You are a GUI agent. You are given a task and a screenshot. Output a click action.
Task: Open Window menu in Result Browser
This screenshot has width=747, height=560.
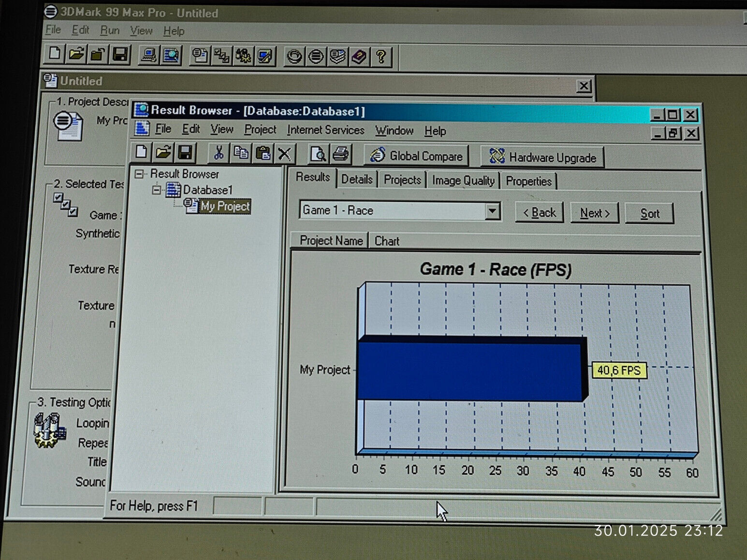tap(395, 130)
